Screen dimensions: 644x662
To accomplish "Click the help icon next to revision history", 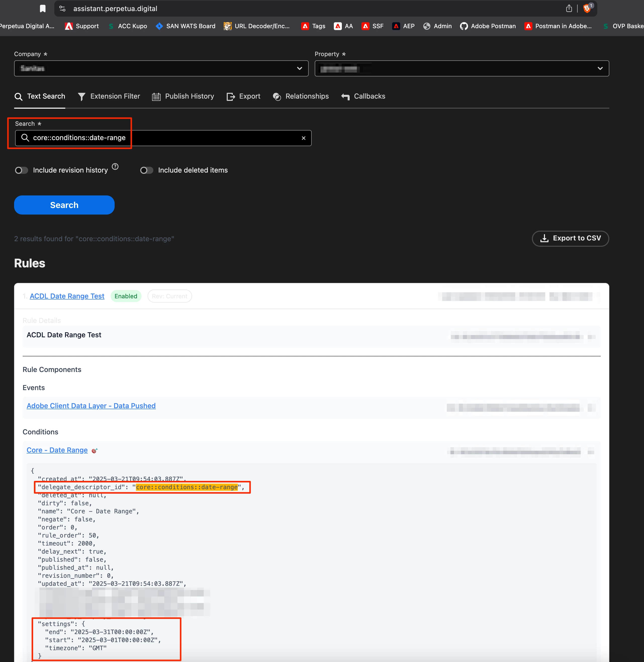I will point(115,167).
